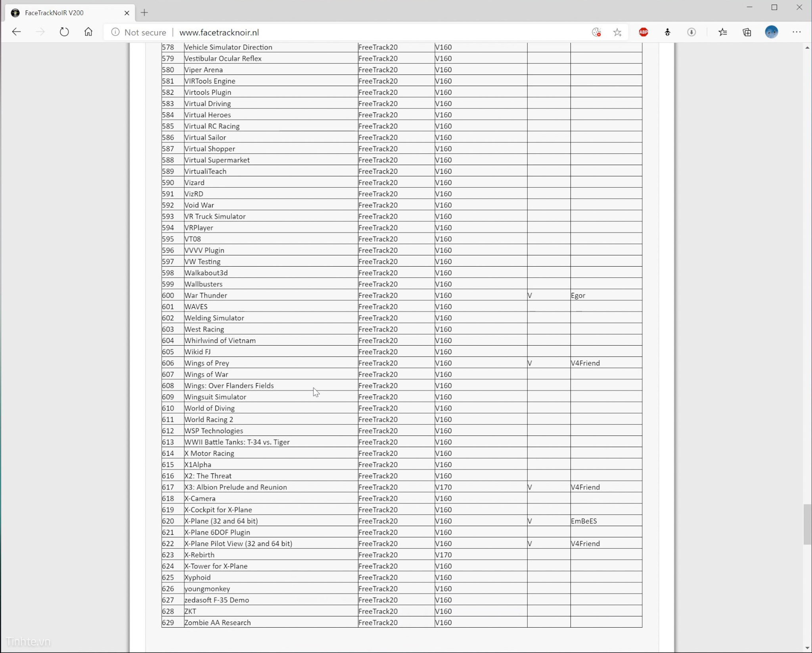
Task: Click X-Cockpit for X-Plane entry
Action: click(218, 510)
